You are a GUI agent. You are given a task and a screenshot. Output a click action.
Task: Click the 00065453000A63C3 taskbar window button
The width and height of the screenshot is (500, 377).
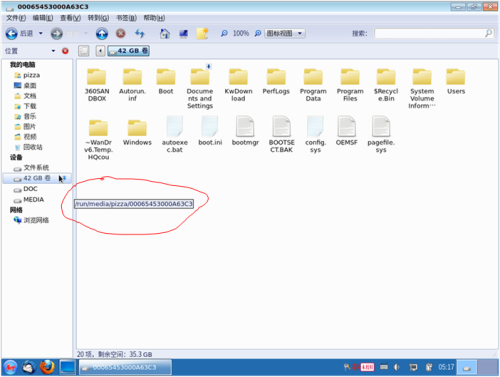click(125, 367)
